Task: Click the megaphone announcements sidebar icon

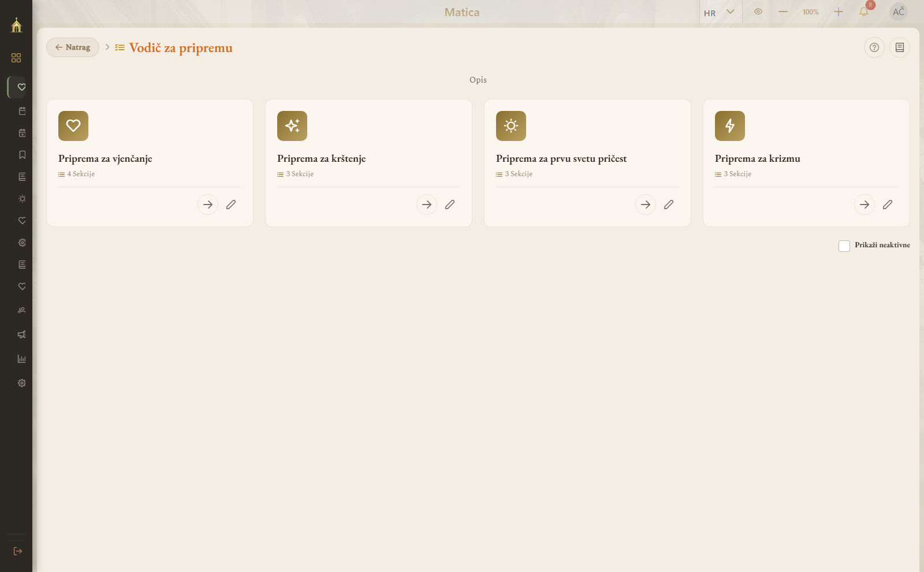Action: tap(22, 335)
